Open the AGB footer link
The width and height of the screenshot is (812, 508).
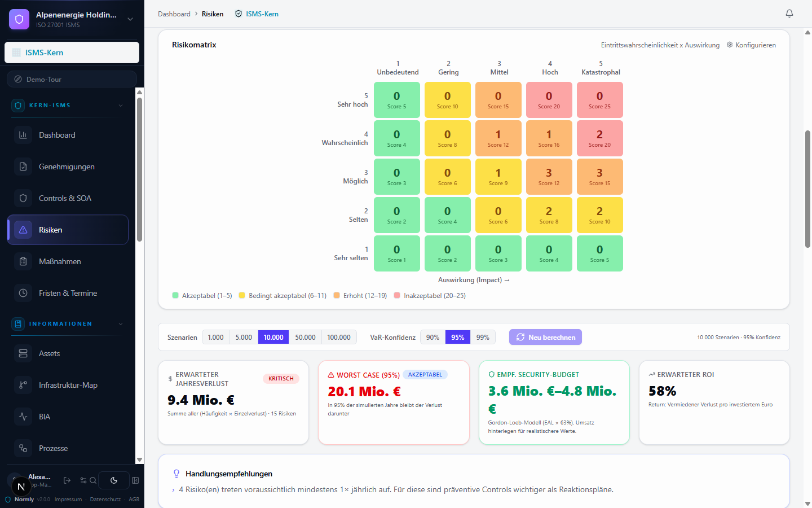134,500
